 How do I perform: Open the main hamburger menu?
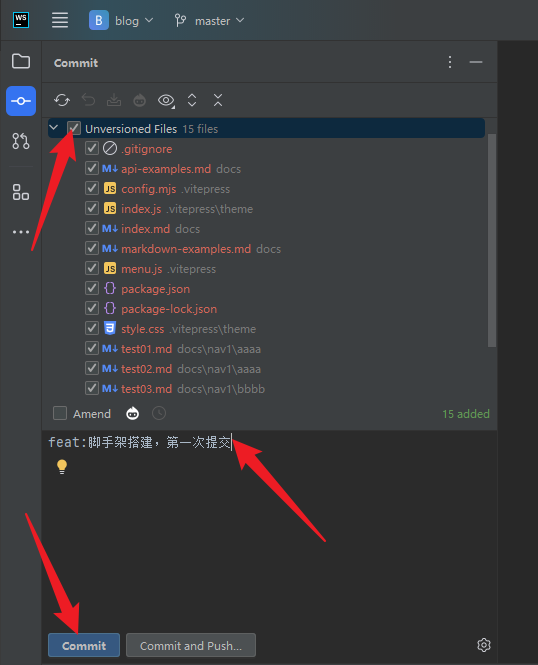click(60, 20)
